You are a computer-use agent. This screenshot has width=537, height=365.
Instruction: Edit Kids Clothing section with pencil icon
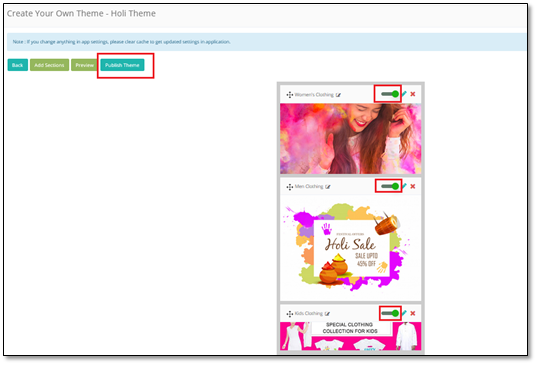[404, 313]
